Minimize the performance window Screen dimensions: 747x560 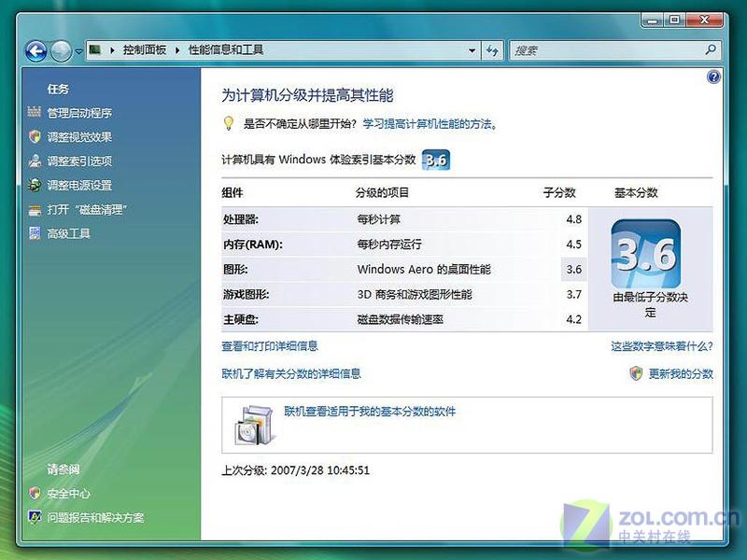653,21
